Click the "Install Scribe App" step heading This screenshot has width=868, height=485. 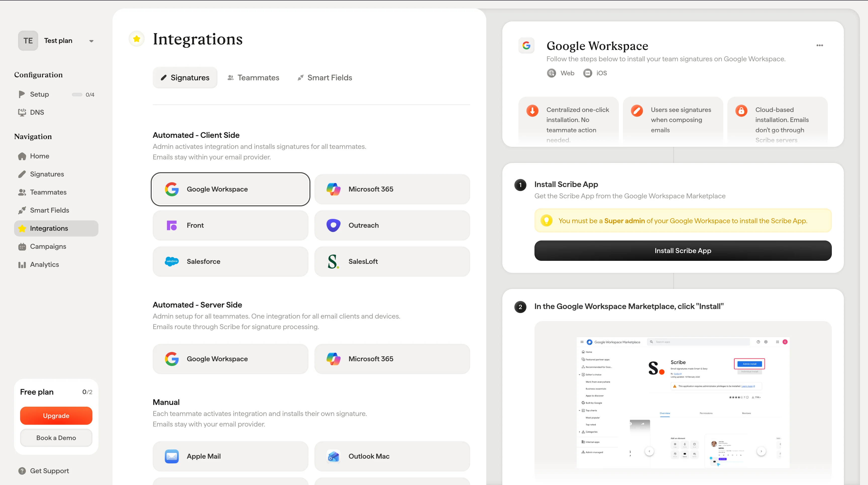566,185
